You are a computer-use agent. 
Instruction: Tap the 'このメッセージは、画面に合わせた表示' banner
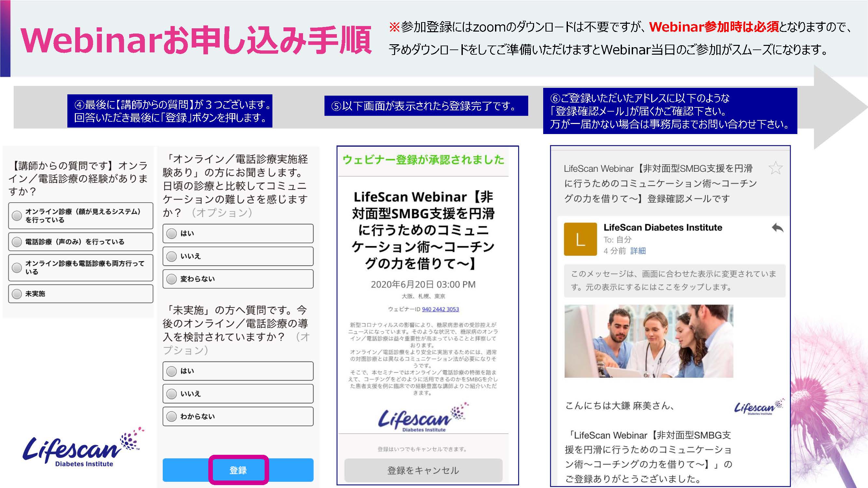pos(675,280)
